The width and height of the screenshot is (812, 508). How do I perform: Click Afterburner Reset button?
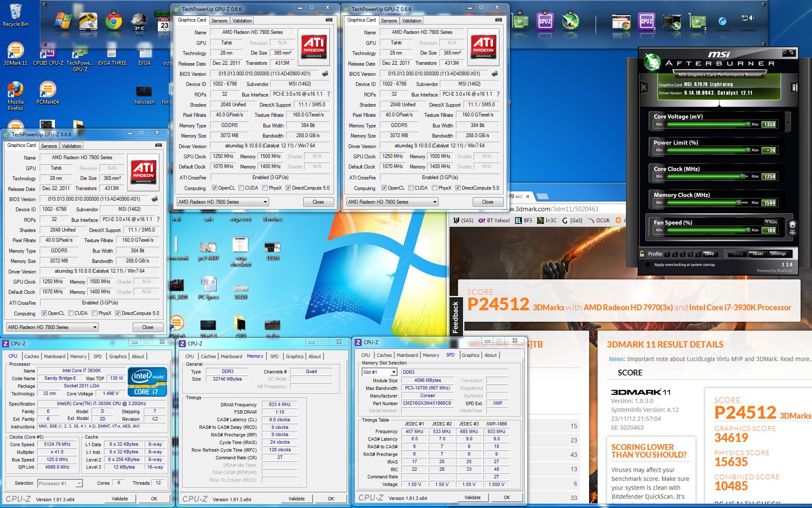click(x=757, y=254)
